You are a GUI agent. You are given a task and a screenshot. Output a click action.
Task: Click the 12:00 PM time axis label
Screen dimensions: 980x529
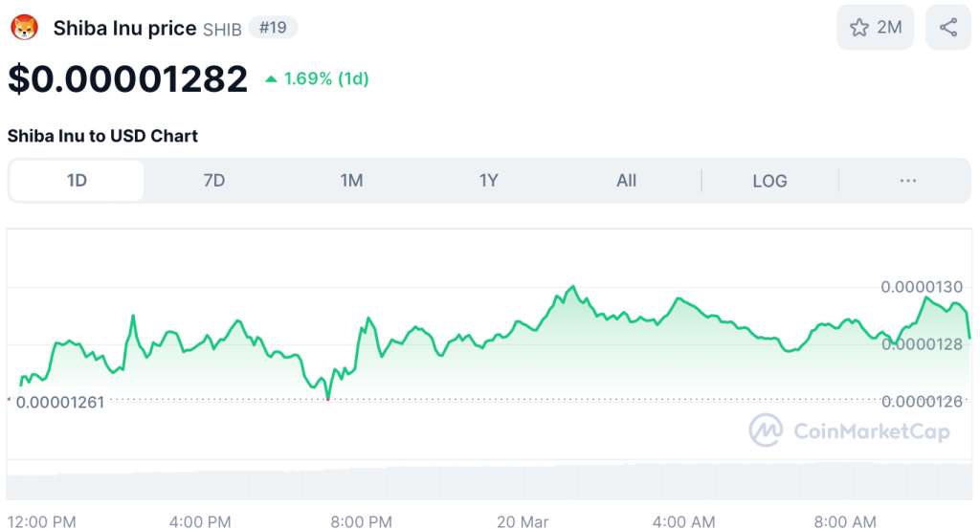click(41, 521)
